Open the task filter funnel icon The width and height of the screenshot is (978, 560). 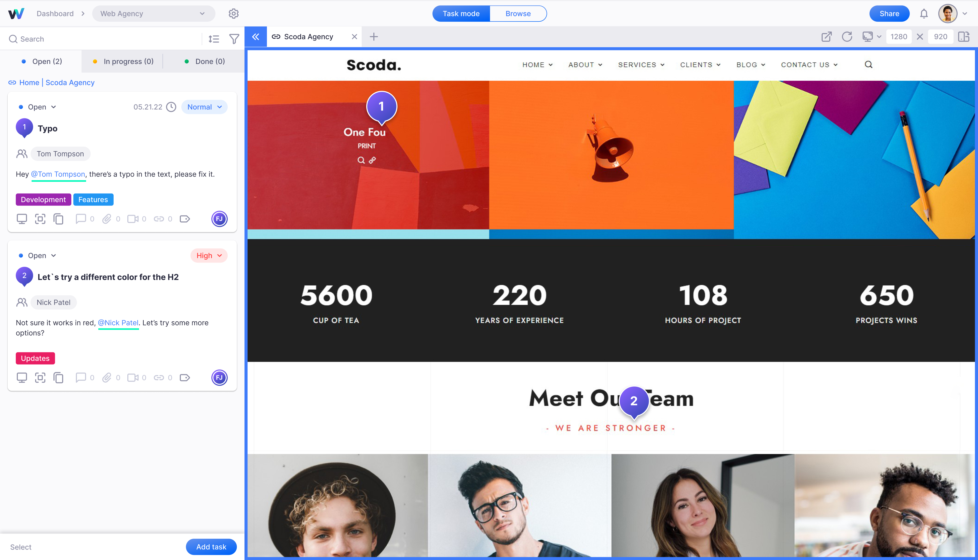(x=234, y=39)
